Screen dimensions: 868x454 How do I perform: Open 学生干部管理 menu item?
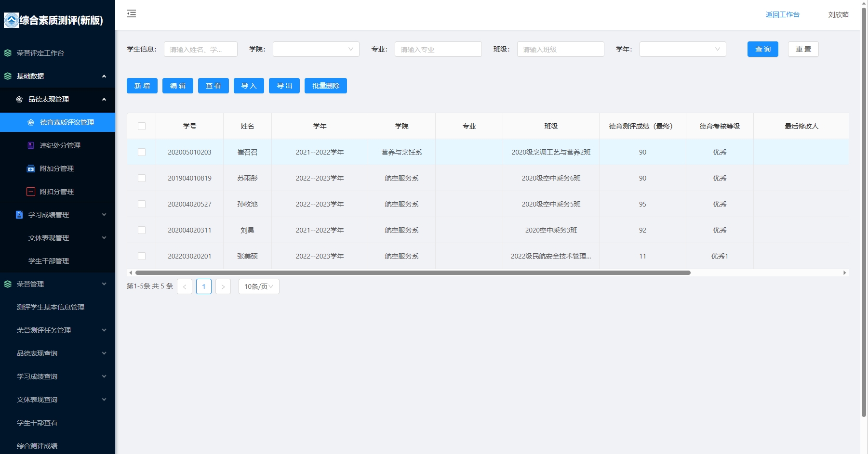[x=58, y=261]
